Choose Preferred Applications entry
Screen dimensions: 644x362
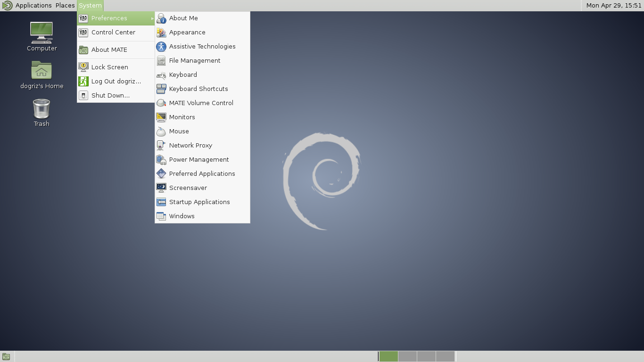[202, 174]
